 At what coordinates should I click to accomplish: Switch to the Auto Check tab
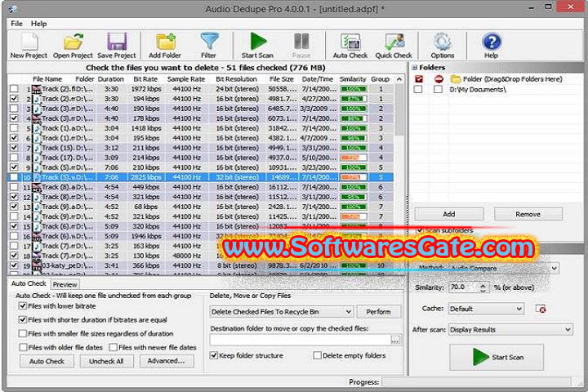click(x=29, y=283)
